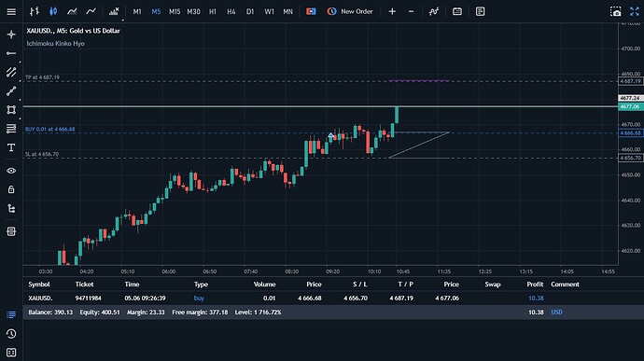Sort positions by Volume column
The width and height of the screenshot is (644, 361).
[264, 285]
